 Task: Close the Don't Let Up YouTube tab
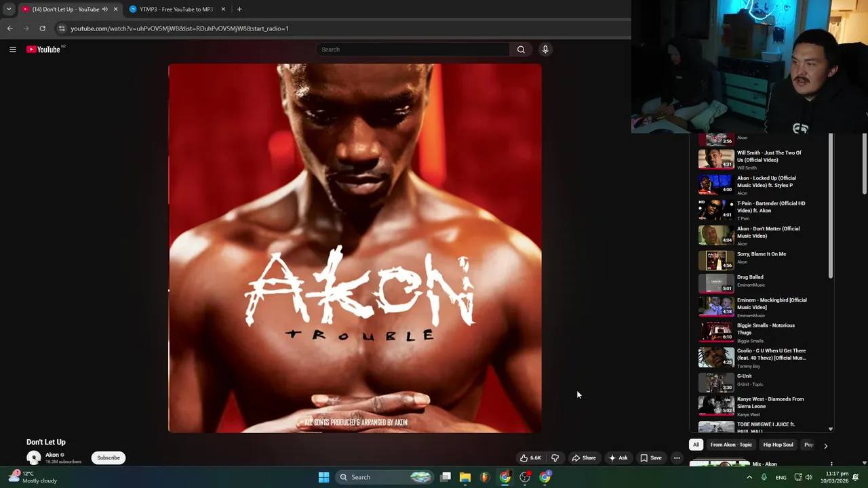pos(115,9)
